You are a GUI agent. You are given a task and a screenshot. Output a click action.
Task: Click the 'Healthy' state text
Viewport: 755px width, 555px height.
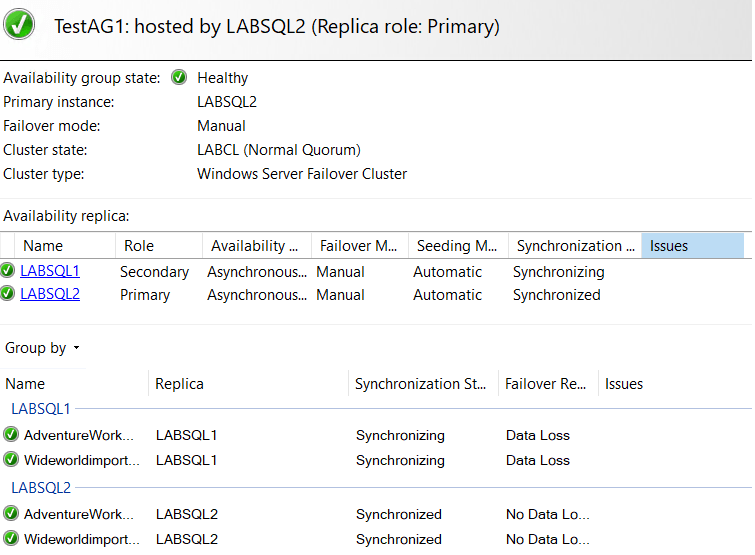point(222,77)
